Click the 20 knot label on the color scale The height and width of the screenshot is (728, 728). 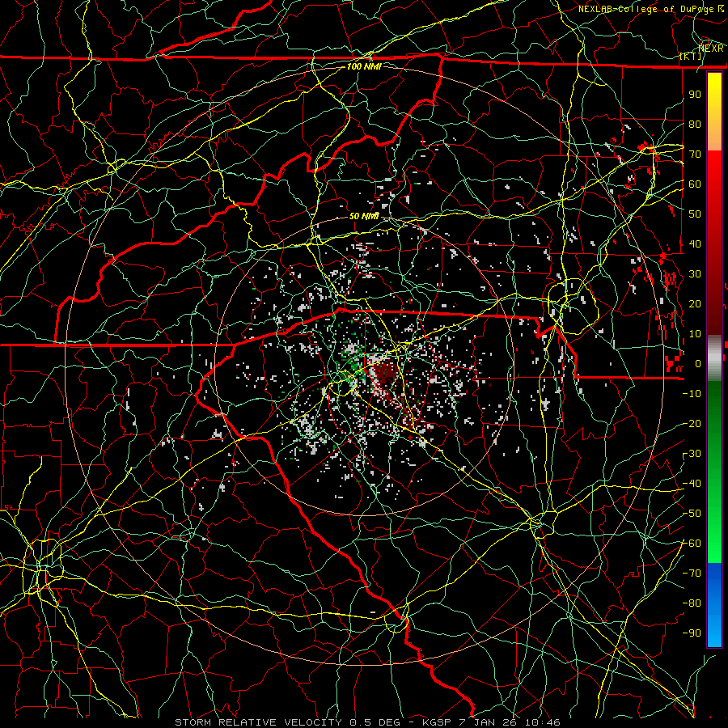pos(695,303)
